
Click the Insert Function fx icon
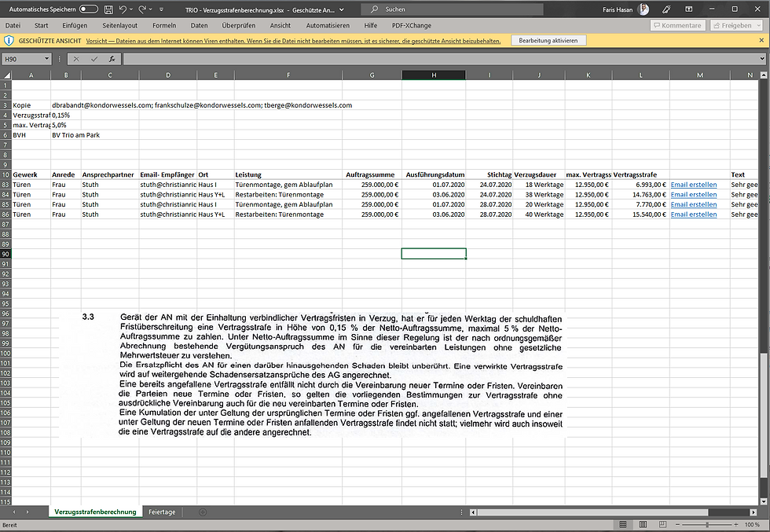coord(112,59)
